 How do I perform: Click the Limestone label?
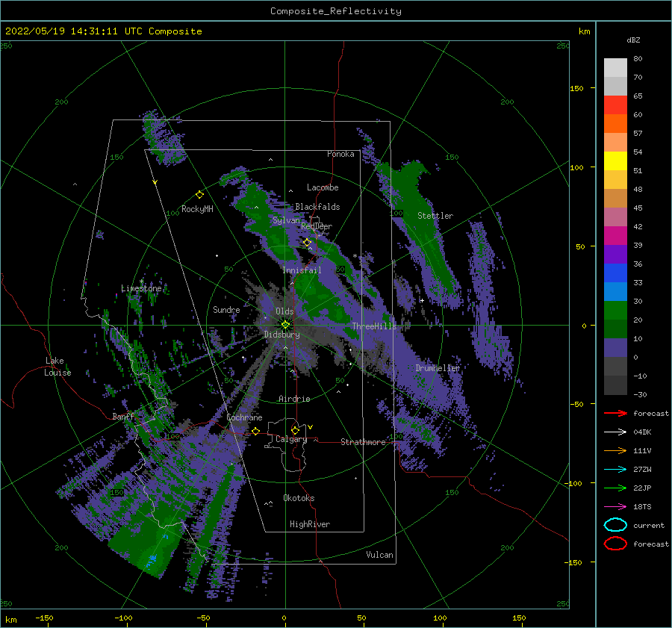click(141, 288)
